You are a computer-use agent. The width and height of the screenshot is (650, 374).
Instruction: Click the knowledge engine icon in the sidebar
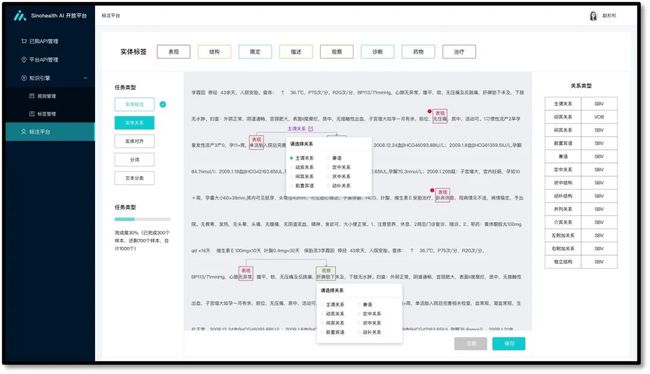24,78
